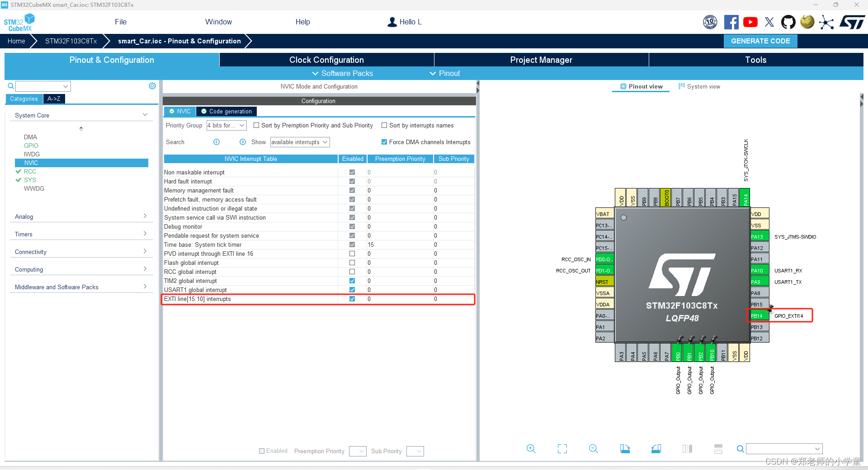Enable PVD interrupt through EXTI line 16
The image size is (868, 470).
[352, 254]
